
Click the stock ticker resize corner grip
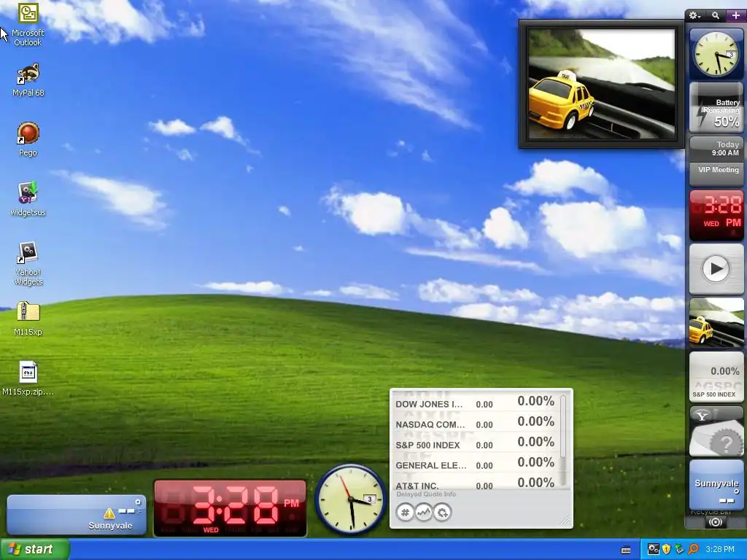565,521
